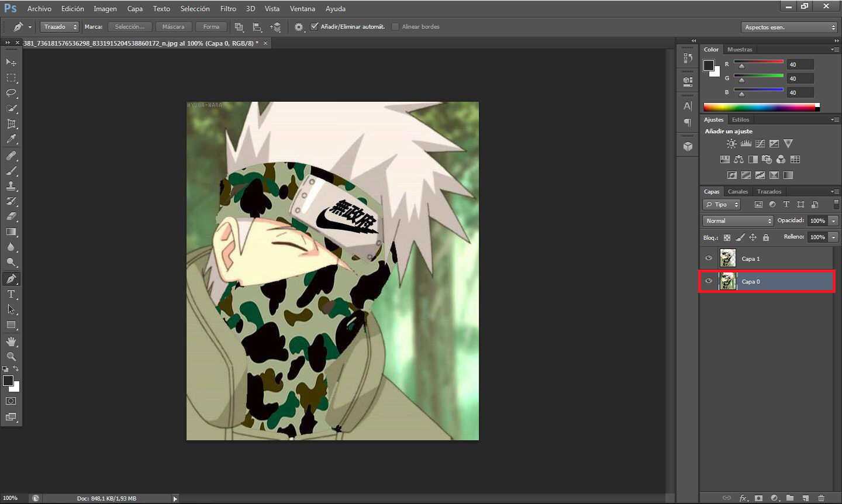842x504 pixels.
Task: Select the Gradient tool
Action: [11, 232]
